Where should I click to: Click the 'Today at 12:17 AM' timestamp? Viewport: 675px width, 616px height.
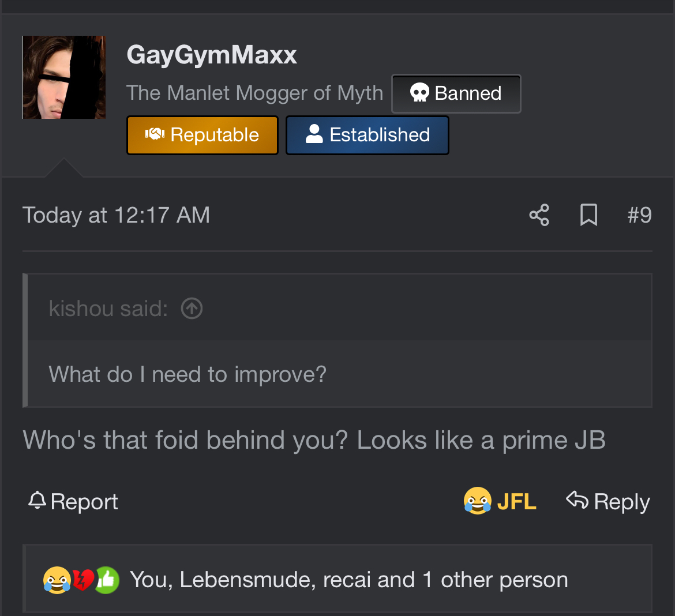(116, 215)
